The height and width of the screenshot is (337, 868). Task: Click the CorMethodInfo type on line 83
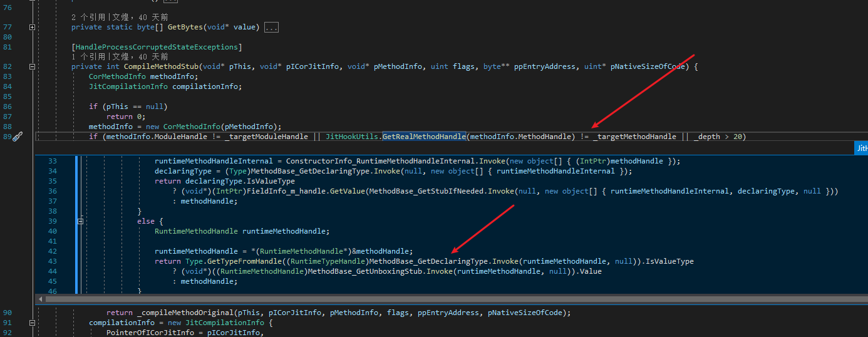point(117,76)
